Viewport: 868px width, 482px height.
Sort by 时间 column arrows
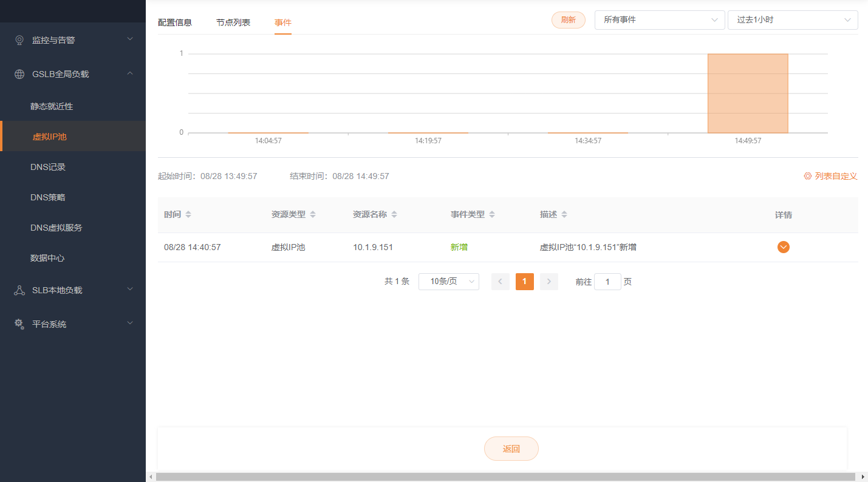188,215
